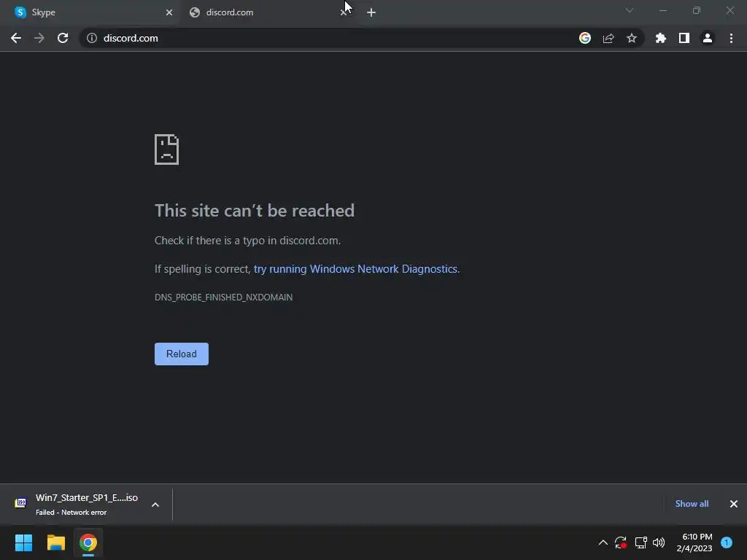Screen dimensions: 747x560
Task: Click the blue Reload button
Action: coord(182,354)
